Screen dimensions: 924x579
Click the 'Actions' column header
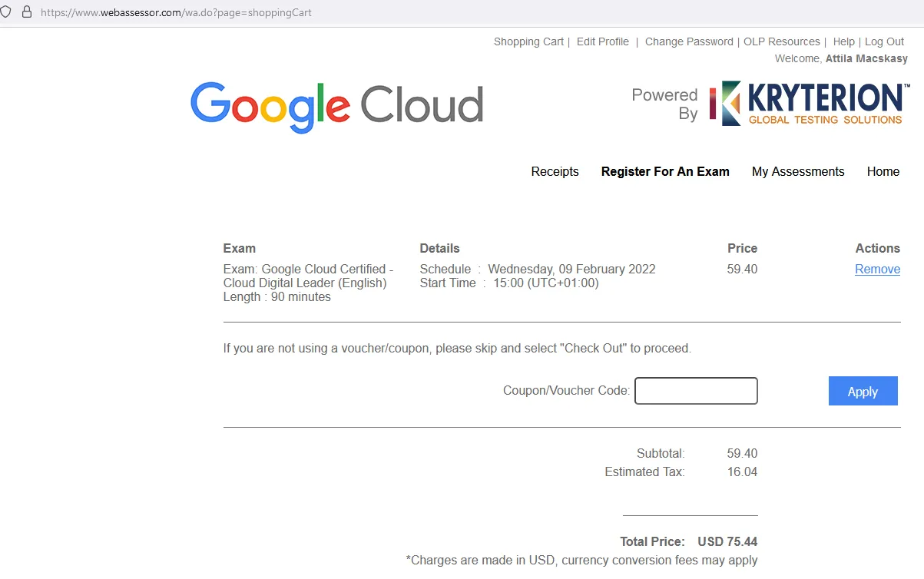click(x=877, y=248)
